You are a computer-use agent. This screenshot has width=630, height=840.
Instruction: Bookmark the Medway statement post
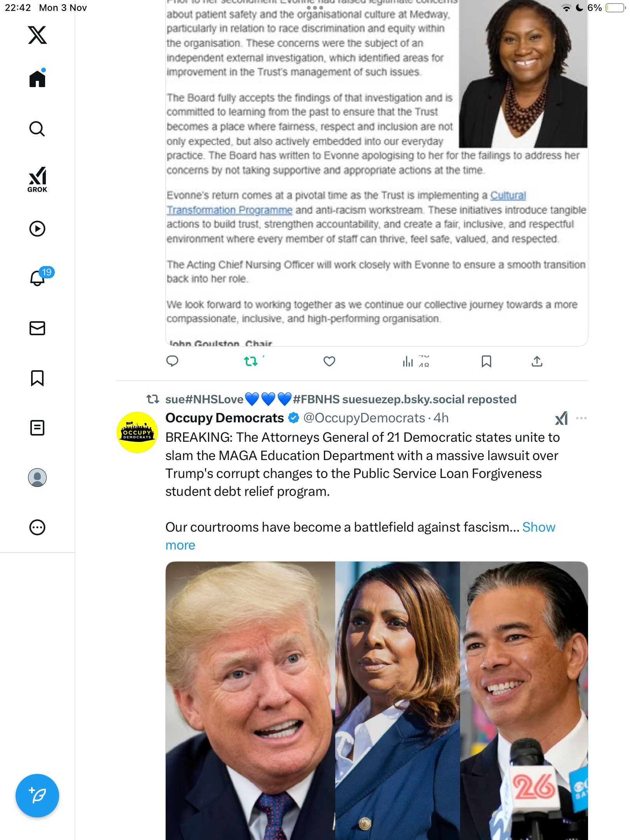486,361
